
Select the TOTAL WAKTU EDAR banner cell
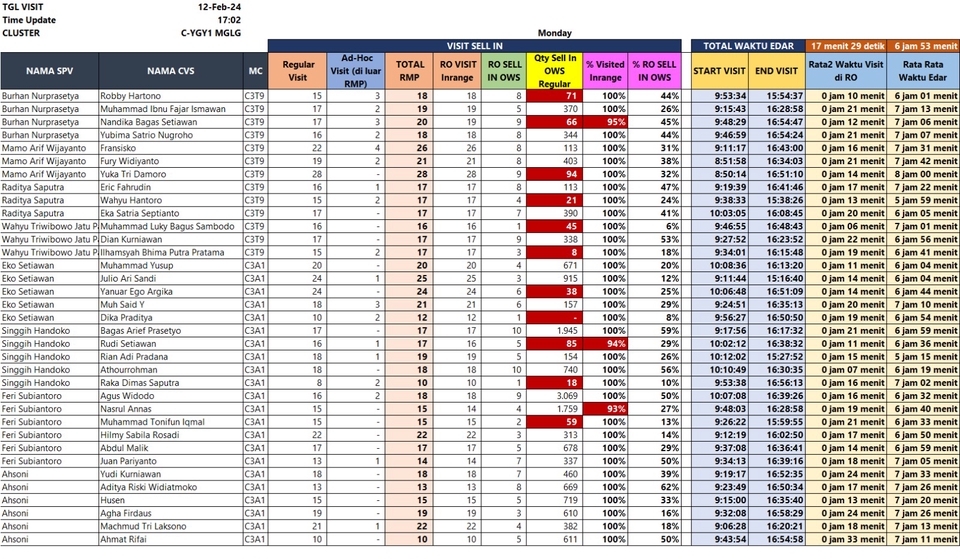[748, 46]
